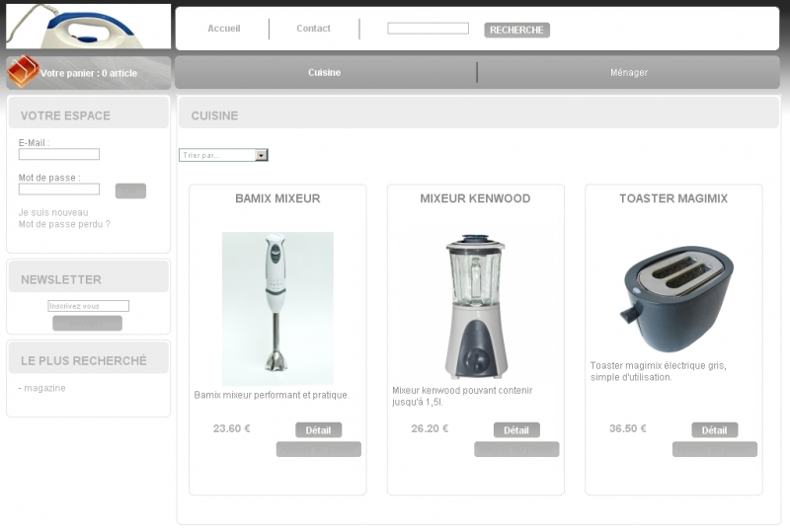Click the NEWSLETTER heading
Screen dimensions: 790x532
pyautogui.click(x=61, y=279)
